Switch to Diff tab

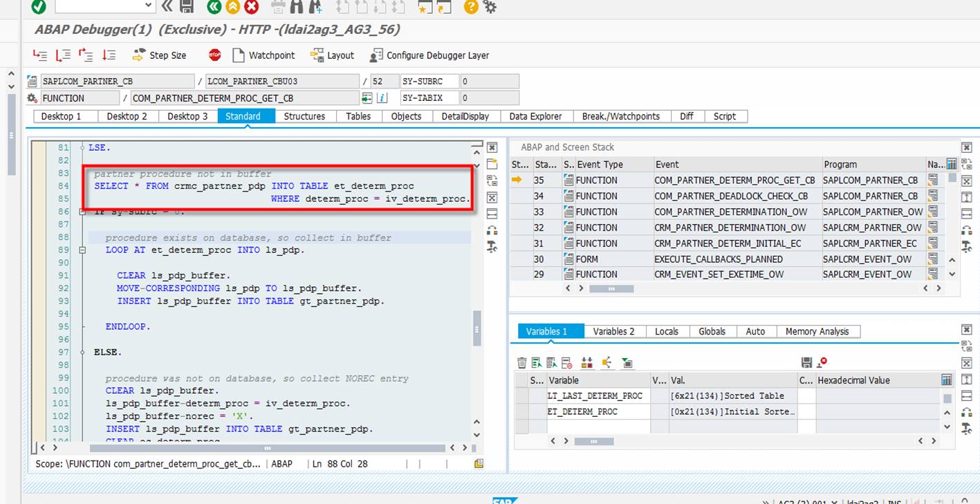point(687,116)
